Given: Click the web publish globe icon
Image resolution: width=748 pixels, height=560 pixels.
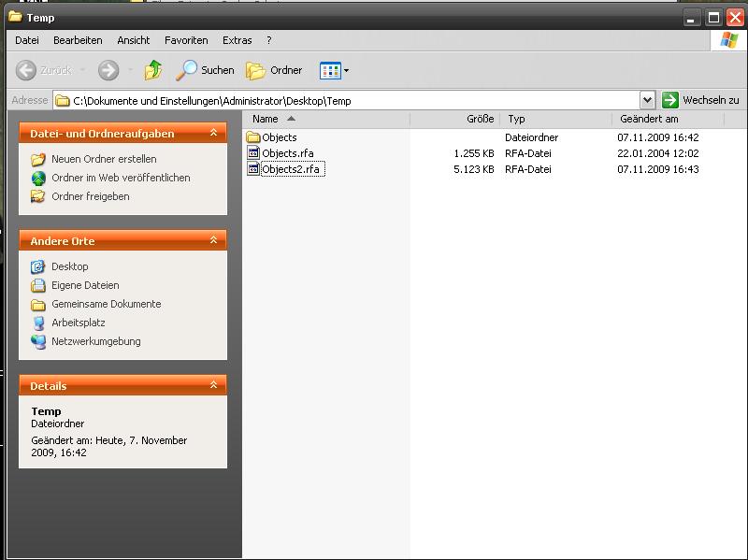Looking at the screenshot, I should (x=38, y=178).
